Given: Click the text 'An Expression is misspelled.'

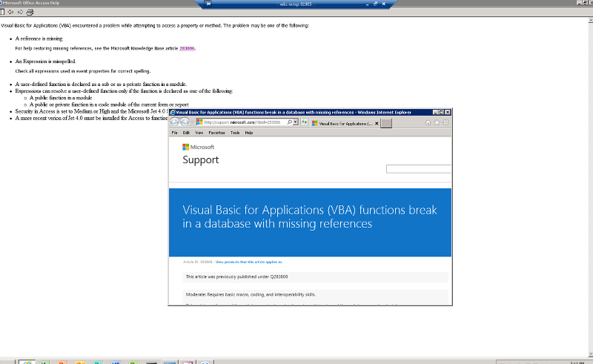Looking at the screenshot, I should point(45,62).
